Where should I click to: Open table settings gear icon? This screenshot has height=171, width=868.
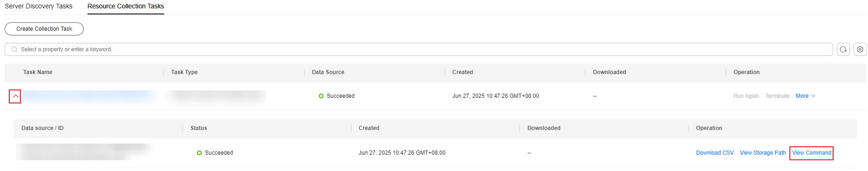click(860, 49)
